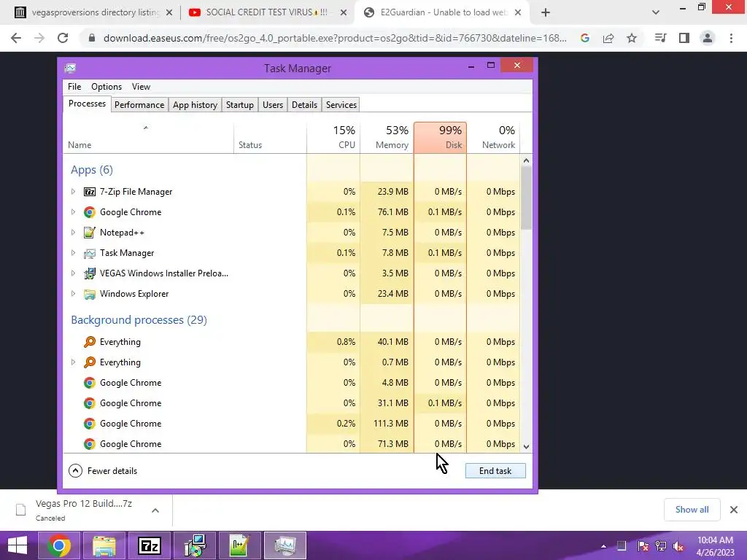Click the Task Manager process row icon
747x560 pixels.
coord(90,253)
